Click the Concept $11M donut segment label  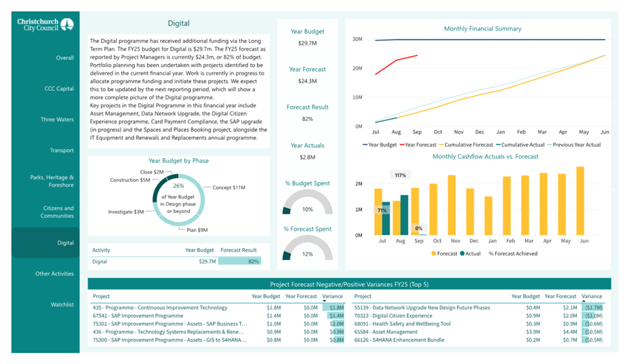[229, 187]
